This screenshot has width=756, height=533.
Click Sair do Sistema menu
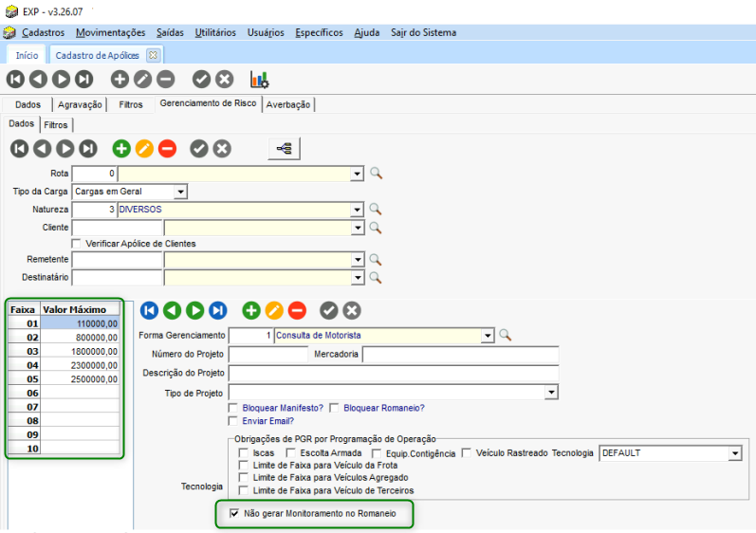(x=423, y=32)
